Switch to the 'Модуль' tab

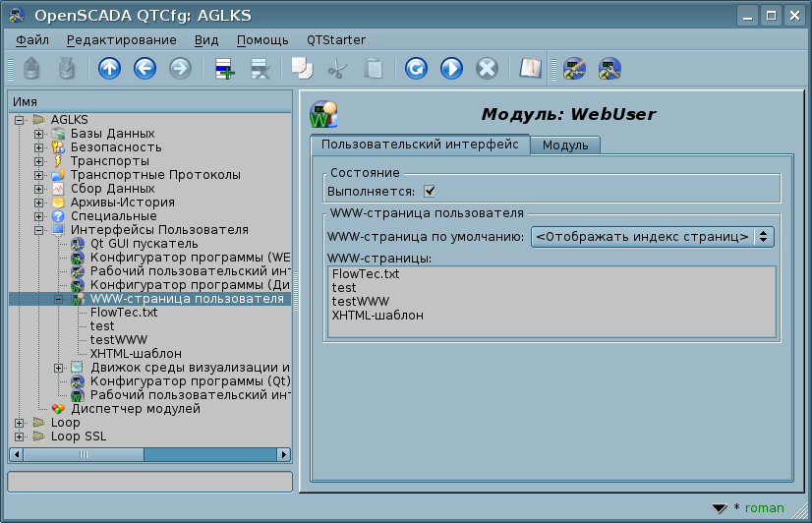coord(565,145)
